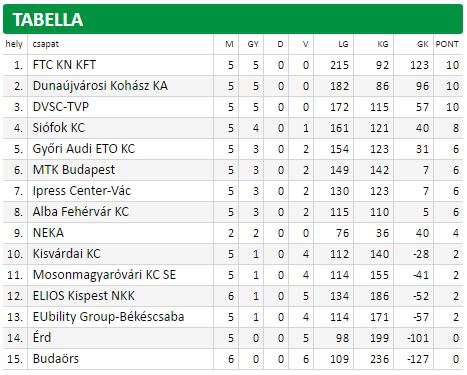Open the Mosonmagyaróvári KC SE entry
467x375 pixels.
click(104, 275)
